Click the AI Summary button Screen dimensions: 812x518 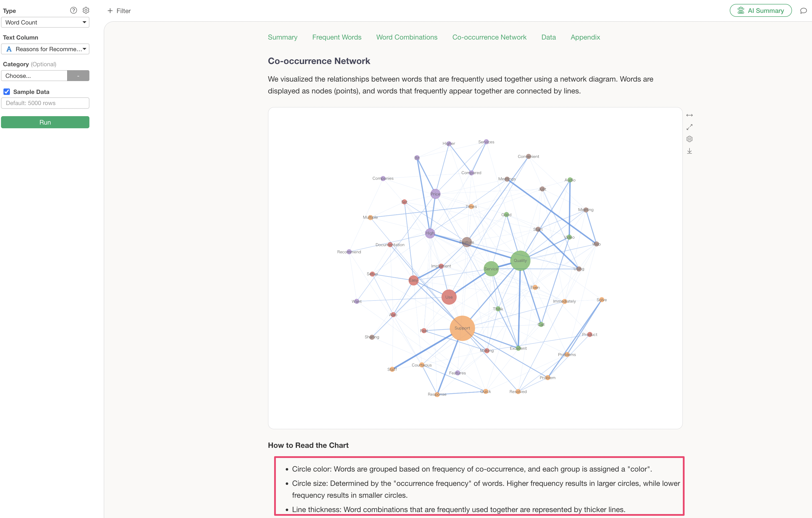click(x=760, y=11)
